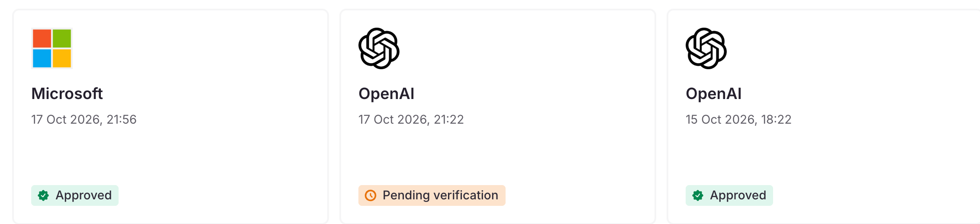This screenshot has height=224, width=980.
Task: Click the Microsoft four-square logo
Action: coord(52,48)
